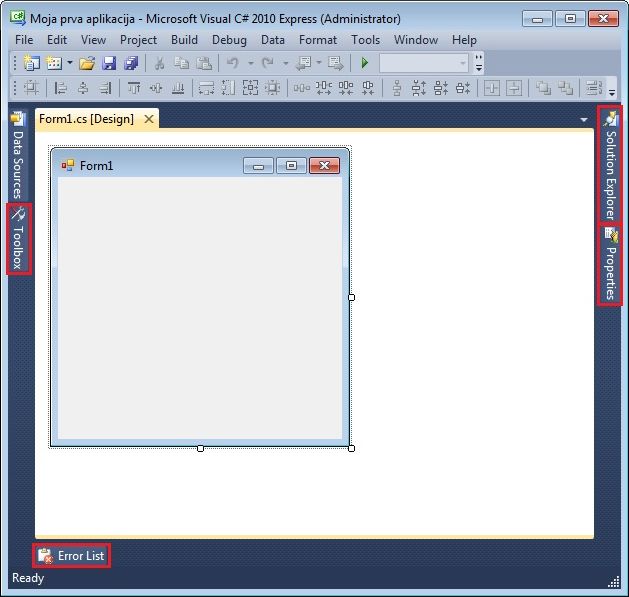
Task: Click the Paste clipboard icon
Action: 204,63
